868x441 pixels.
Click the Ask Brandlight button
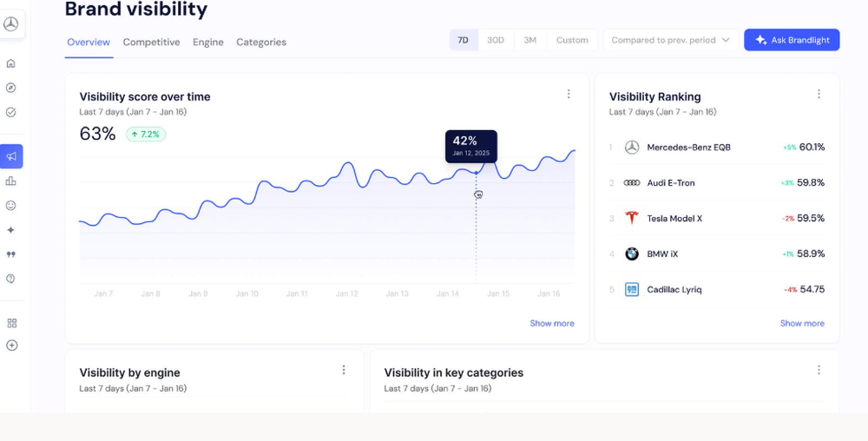(792, 40)
